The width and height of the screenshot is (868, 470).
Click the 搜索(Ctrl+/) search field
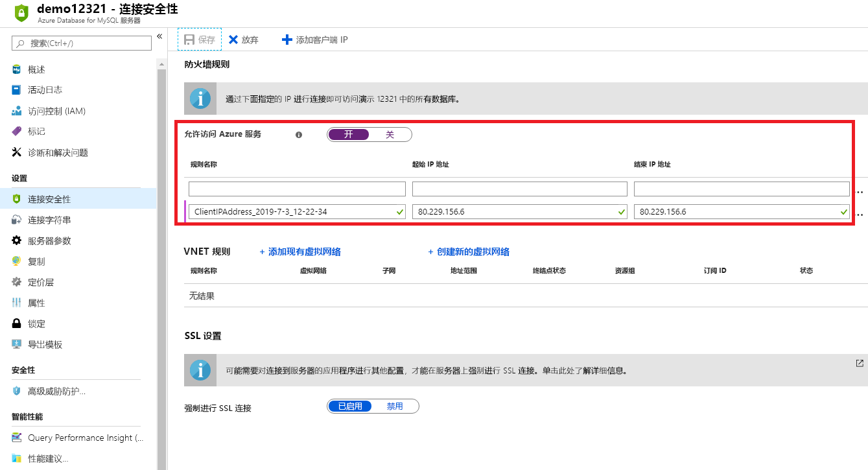coord(82,43)
